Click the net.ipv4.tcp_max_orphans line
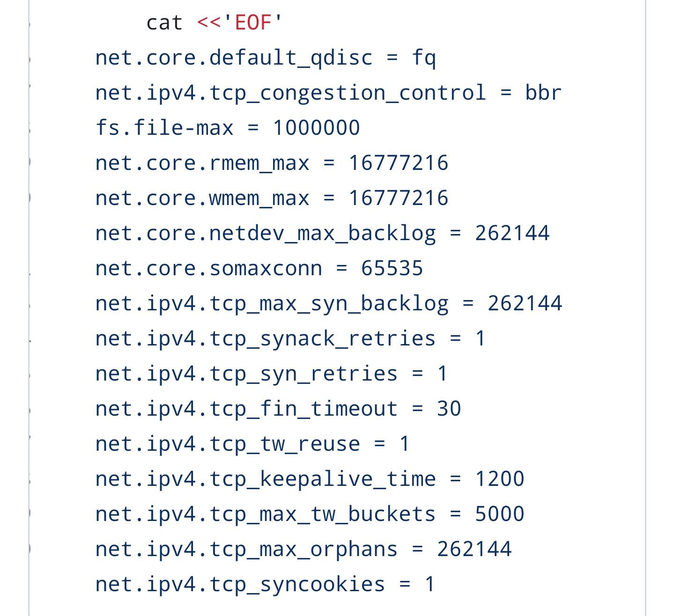 click(x=303, y=549)
